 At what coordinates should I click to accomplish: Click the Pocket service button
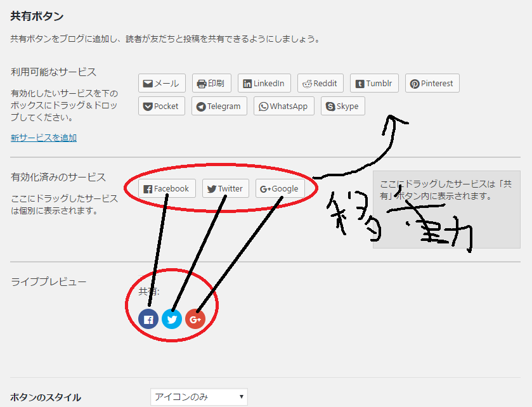click(x=161, y=106)
